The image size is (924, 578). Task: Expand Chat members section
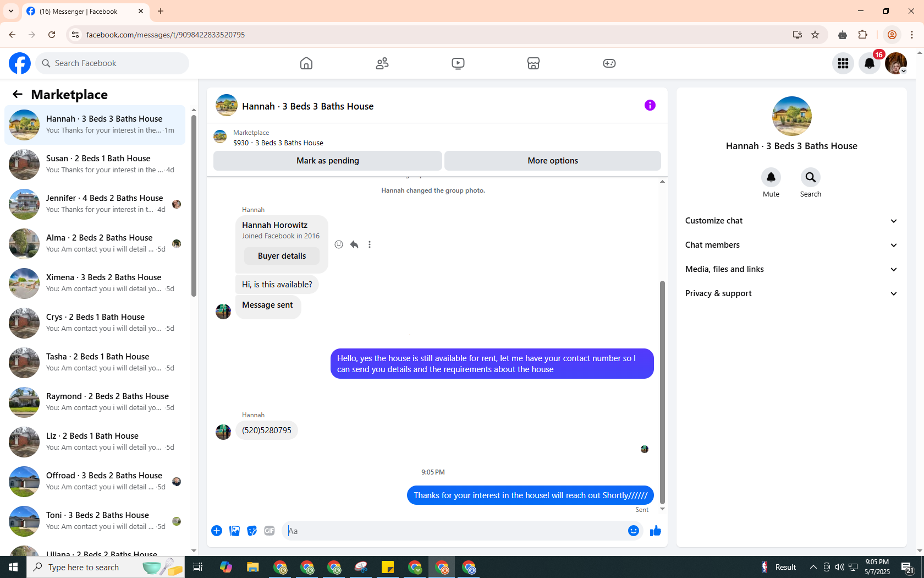pos(791,245)
